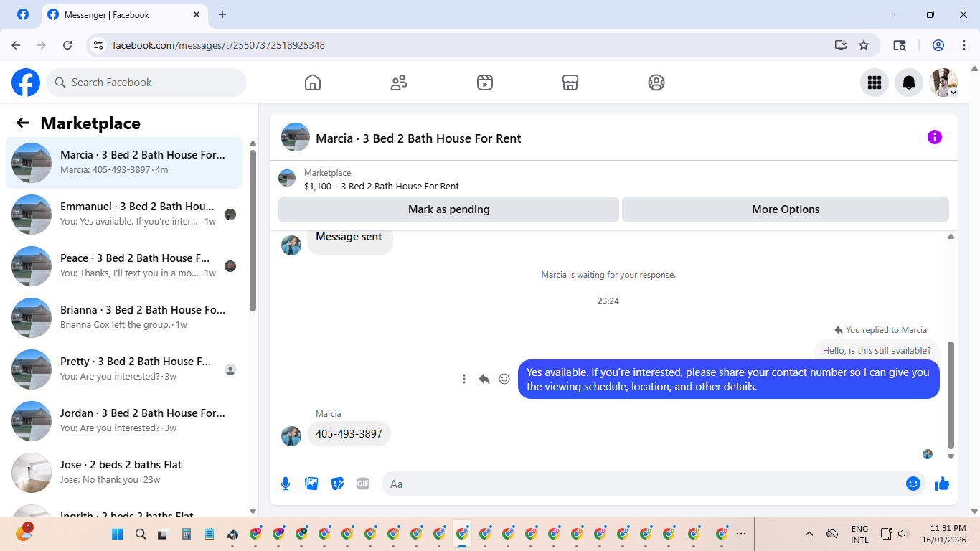980x551 pixels.
Task: Go back in browser history
Action: click(x=16, y=45)
